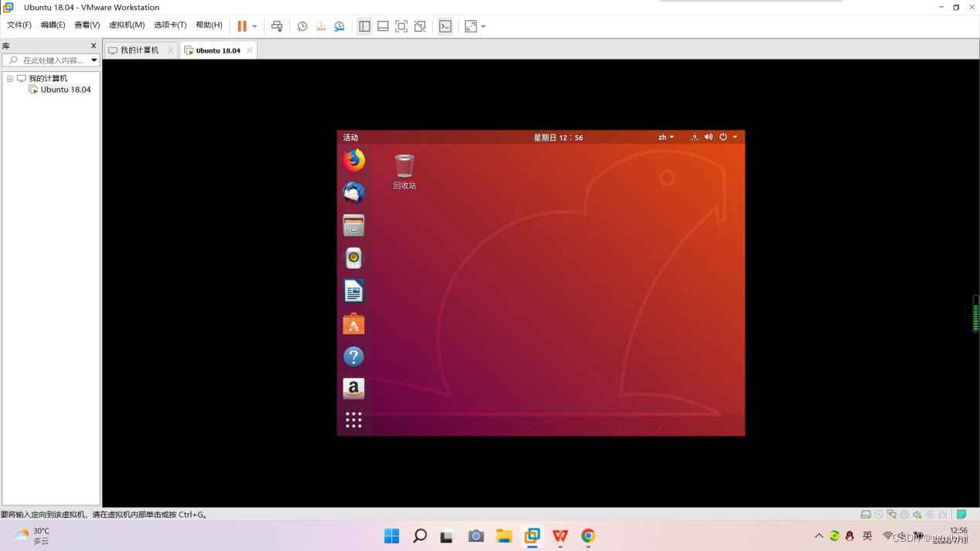This screenshot has height=551, width=980.
Task: Open Google Chrome from the taskbar
Action: coord(589,536)
